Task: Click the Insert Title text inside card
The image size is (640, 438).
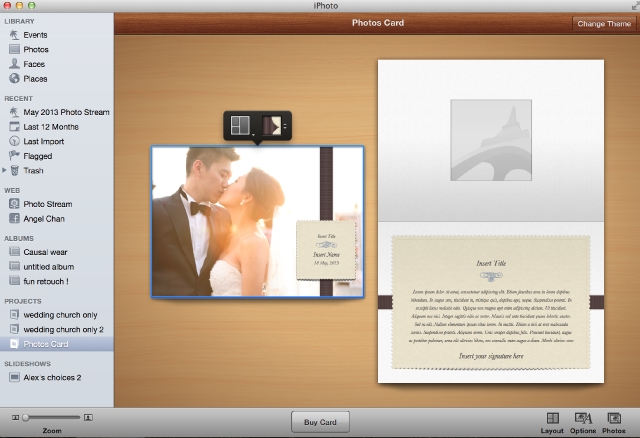Action: [491, 265]
